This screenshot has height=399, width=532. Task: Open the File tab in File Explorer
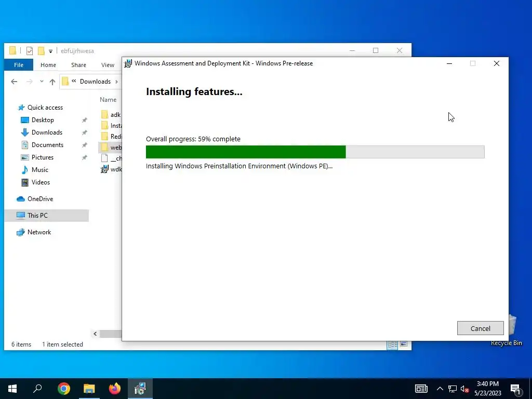19,65
